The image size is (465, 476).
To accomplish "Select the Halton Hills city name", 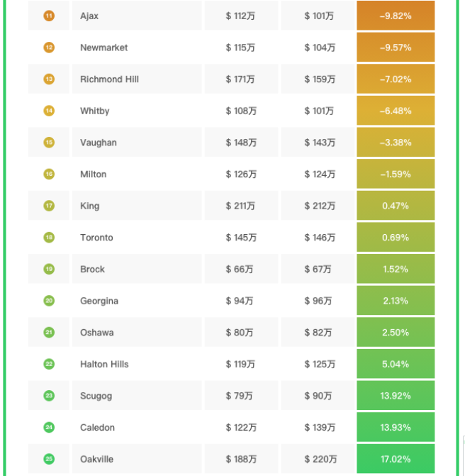I will (104, 365).
